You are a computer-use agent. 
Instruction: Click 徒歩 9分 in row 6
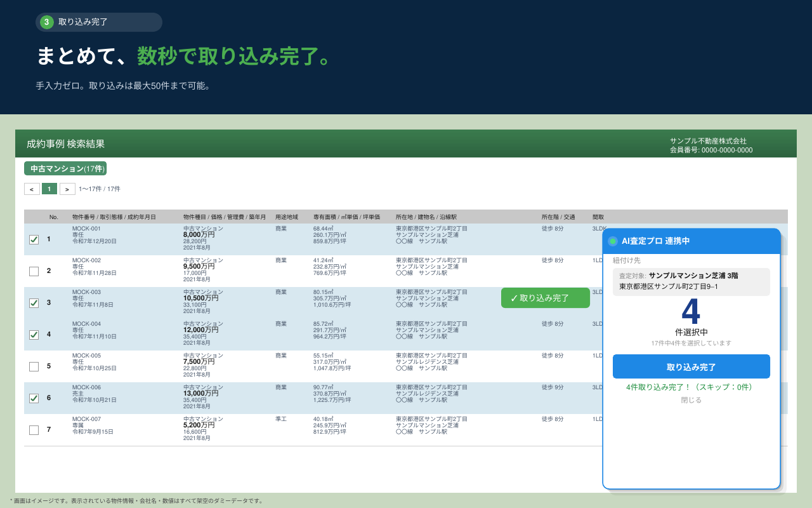tap(553, 387)
